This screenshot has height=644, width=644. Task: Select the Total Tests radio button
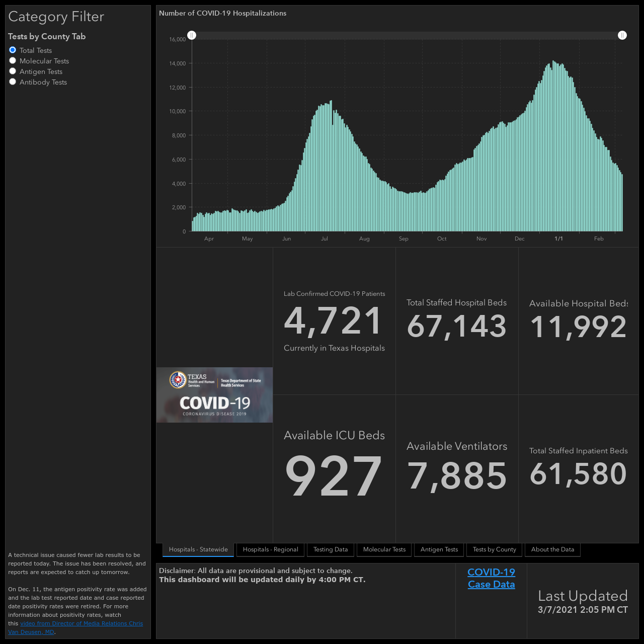[x=13, y=50]
